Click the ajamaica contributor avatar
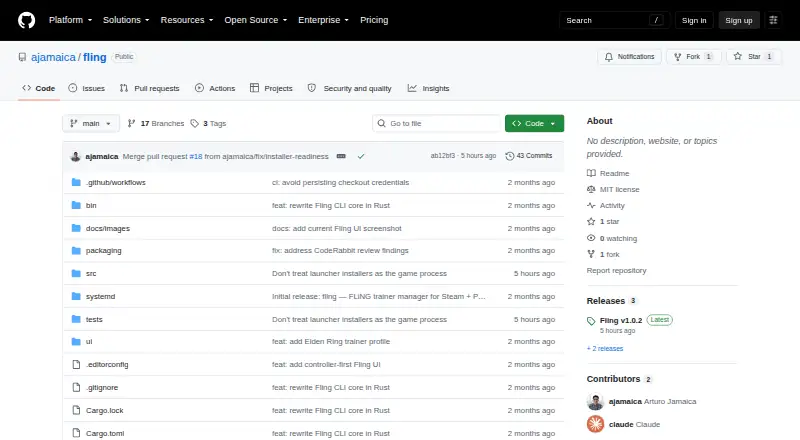The width and height of the screenshot is (800, 440). coord(595,402)
